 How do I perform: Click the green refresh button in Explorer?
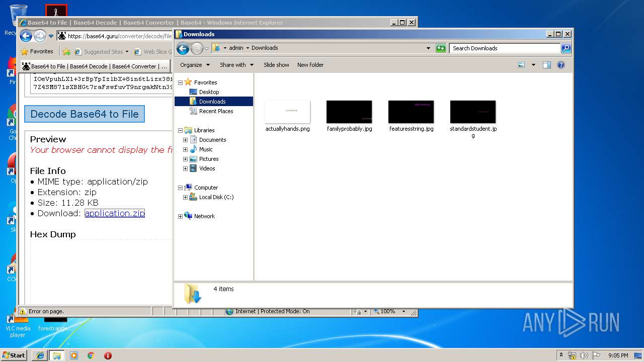pyautogui.click(x=441, y=48)
